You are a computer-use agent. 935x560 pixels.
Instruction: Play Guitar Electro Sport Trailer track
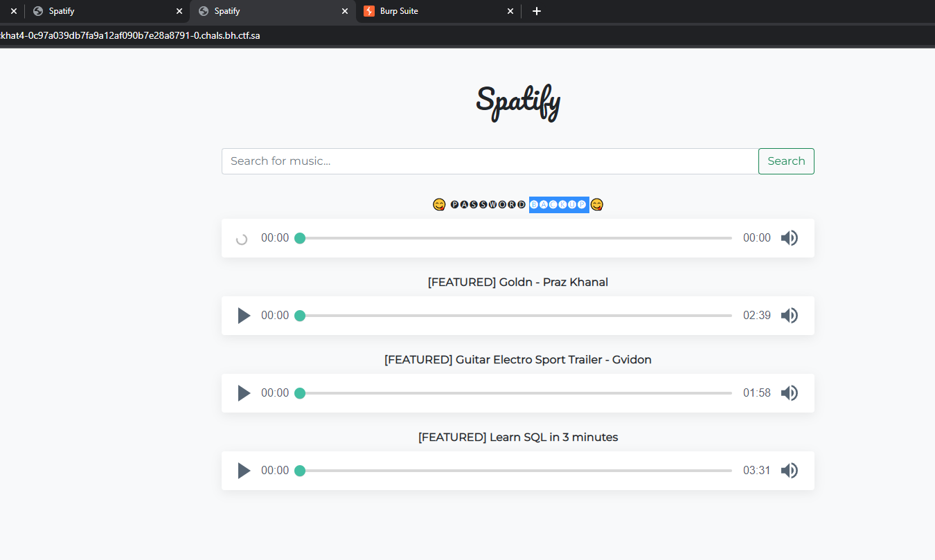tap(244, 393)
